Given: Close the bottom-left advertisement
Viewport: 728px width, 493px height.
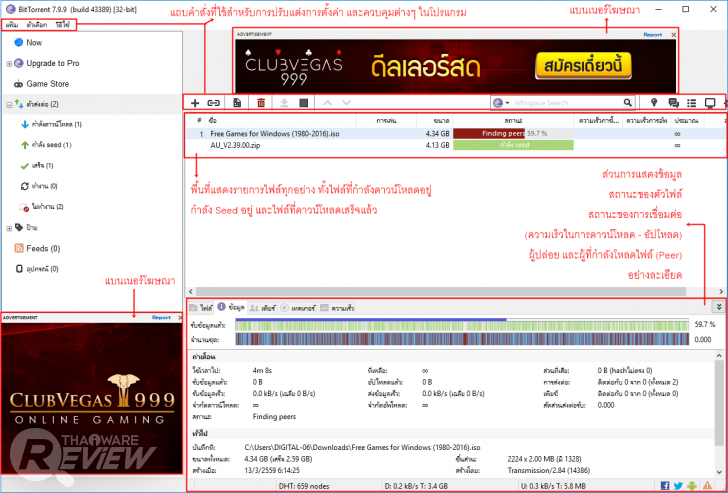Looking at the screenshot, I should [180, 318].
